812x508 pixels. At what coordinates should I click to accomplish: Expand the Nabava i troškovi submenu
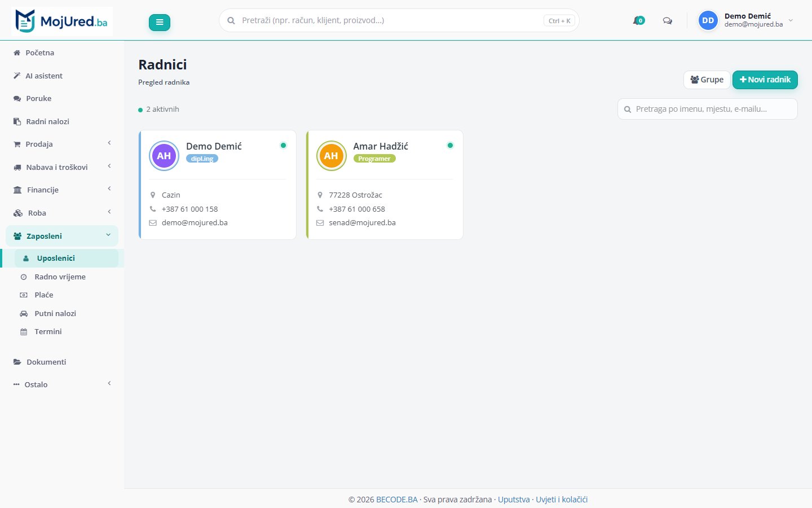click(109, 166)
